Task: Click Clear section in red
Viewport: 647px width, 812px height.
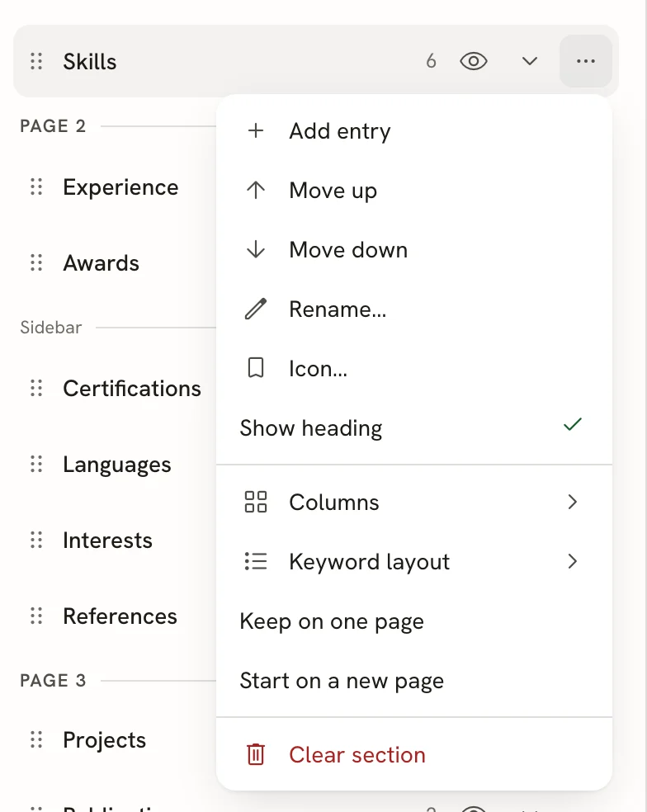Action: point(414,754)
